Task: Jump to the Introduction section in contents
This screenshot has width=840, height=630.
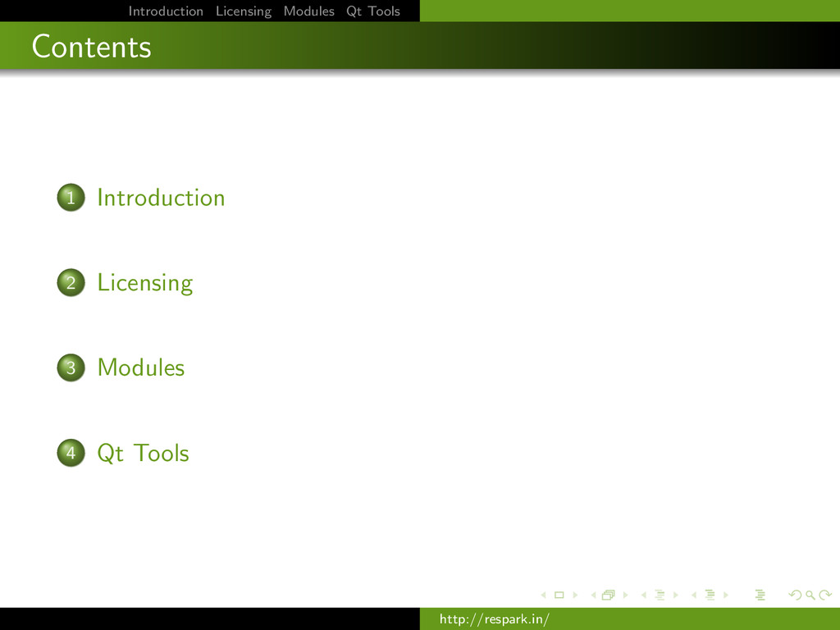Action: pos(162,198)
